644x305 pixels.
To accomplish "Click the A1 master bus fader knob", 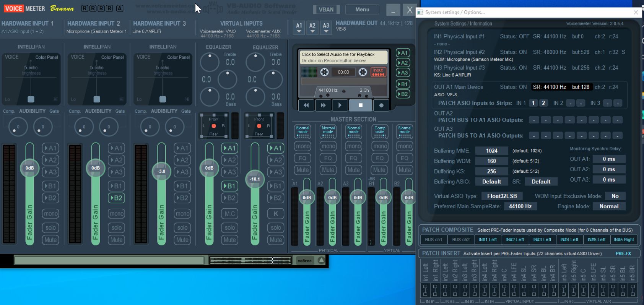I will 307,198.
